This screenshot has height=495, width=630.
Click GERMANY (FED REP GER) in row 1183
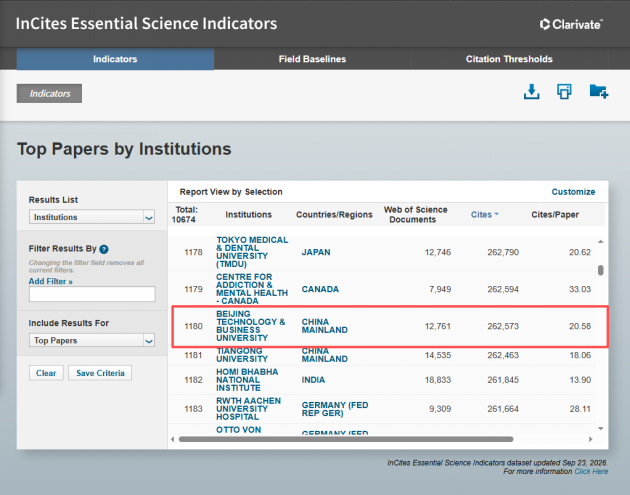click(335, 409)
